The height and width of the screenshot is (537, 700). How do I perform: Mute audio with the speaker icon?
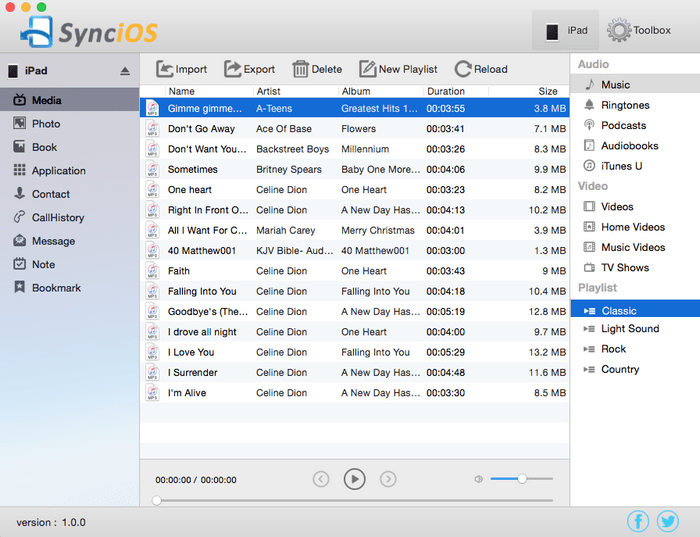[479, 479]
